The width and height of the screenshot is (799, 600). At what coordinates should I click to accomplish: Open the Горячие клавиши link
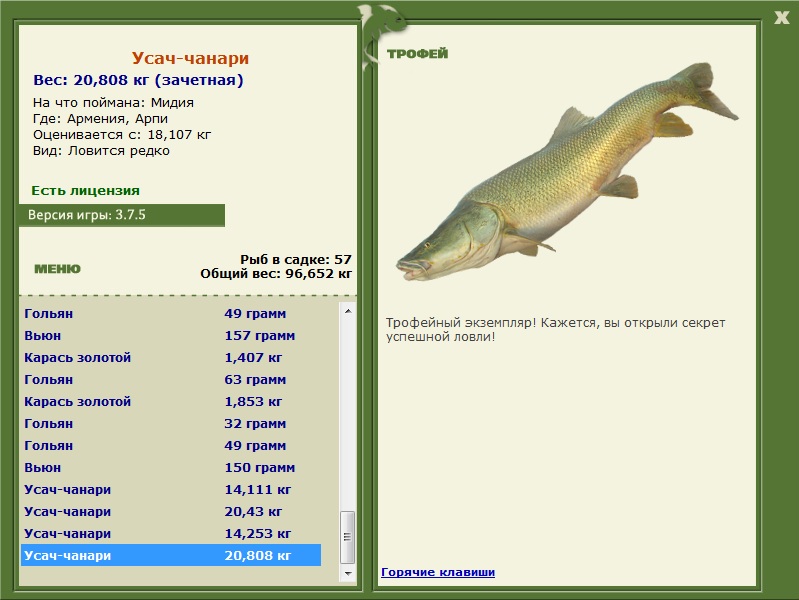pos(437,572)
